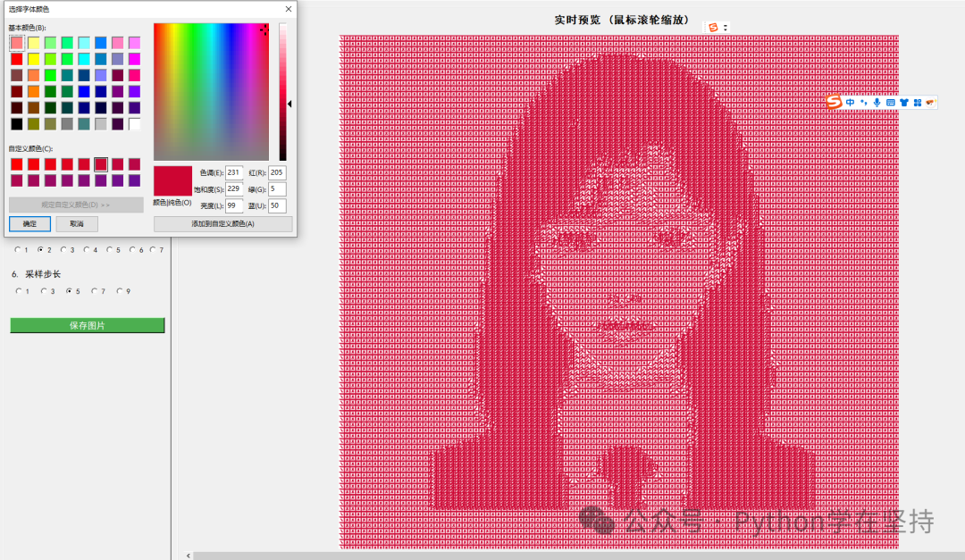This screenshot has height=560, width=965.
Task: Set 采样步长 to 5
Action: [69, 290]
